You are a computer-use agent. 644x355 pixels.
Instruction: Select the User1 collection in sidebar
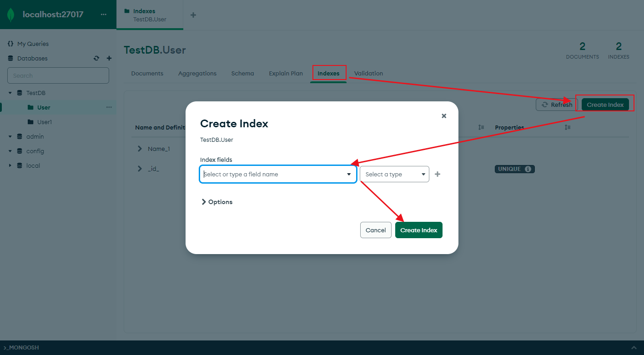[45, 122]
